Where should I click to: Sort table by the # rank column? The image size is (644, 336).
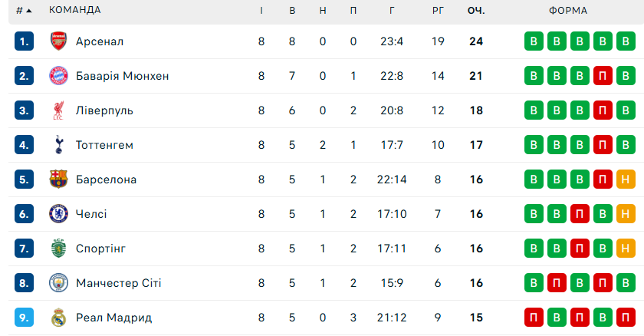point(24,11)
